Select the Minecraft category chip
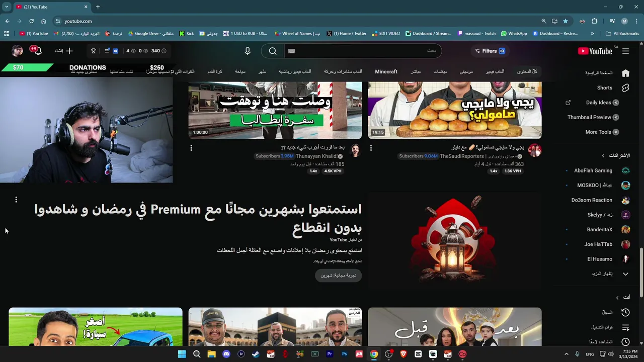 (386, 72)
